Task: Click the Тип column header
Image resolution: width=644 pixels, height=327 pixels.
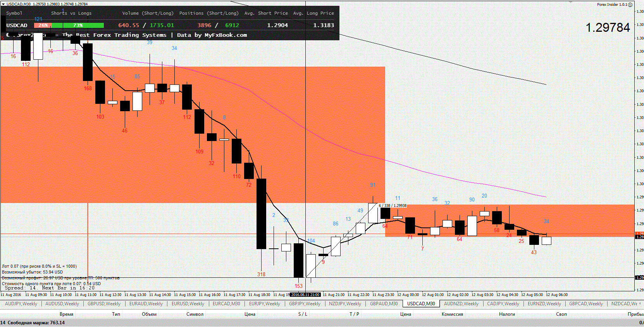Action: point(116,314)
